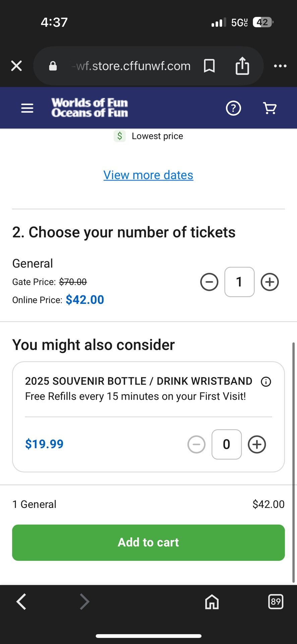
Task: Tap the Worlds of Fun logo
Action: click(x=90, y=108)
